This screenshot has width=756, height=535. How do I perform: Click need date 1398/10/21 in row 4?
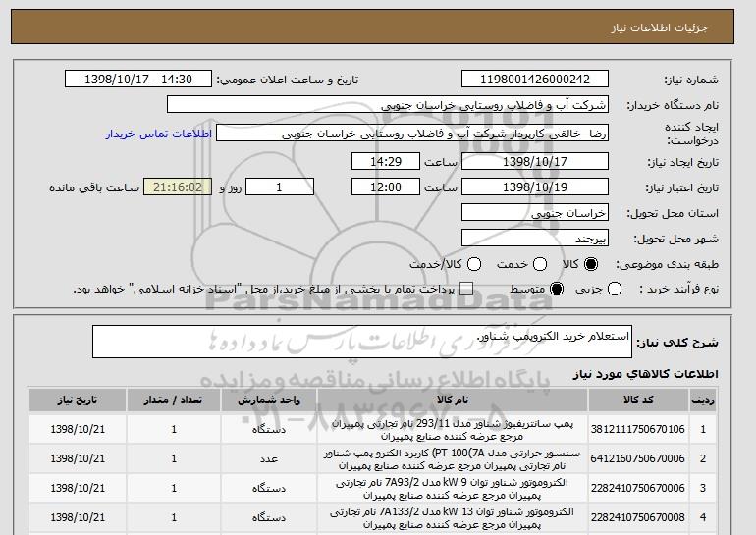click(78, 517)
